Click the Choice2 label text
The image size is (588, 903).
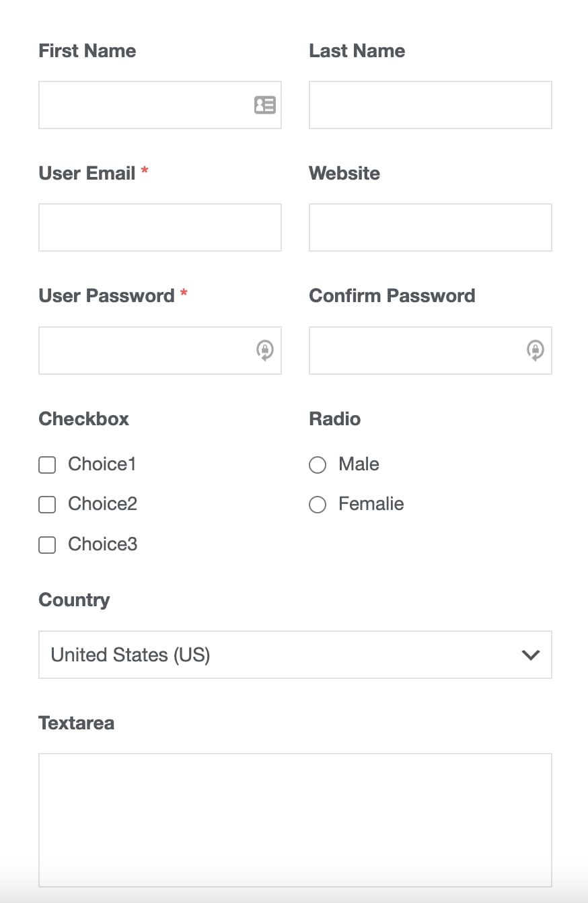pos(103,504)
